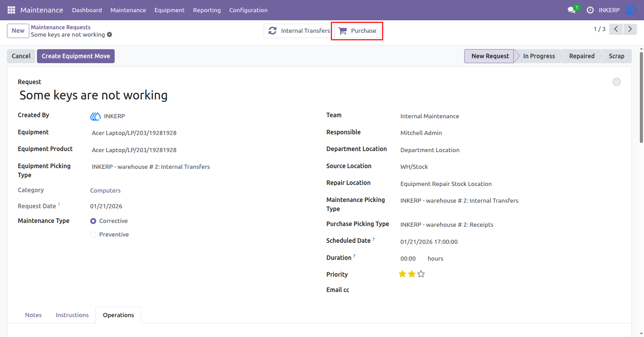This screenshot has height=337, width=644.
Task: Click the Internal Transfers refresh icon
Action: click(x=273, y=31)
